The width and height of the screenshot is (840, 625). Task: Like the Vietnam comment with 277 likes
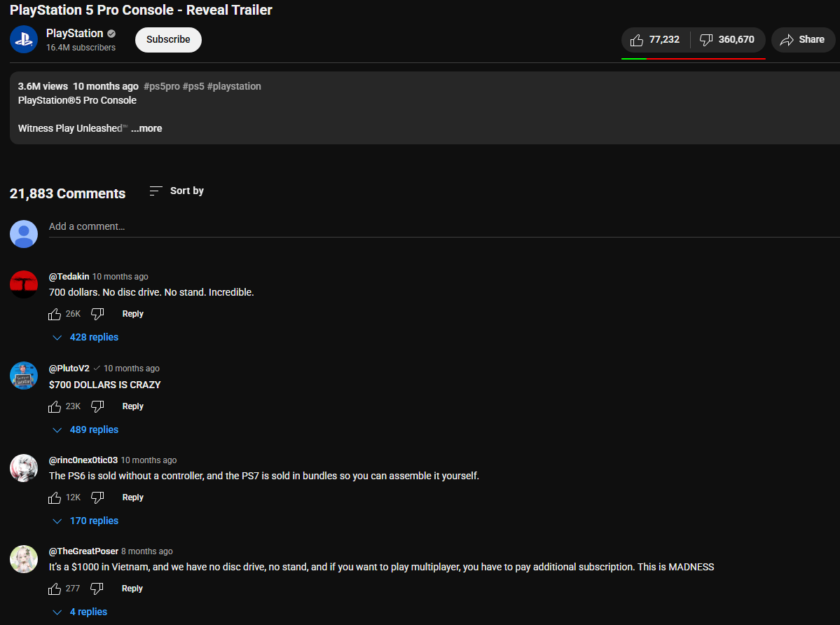(54, 589)
